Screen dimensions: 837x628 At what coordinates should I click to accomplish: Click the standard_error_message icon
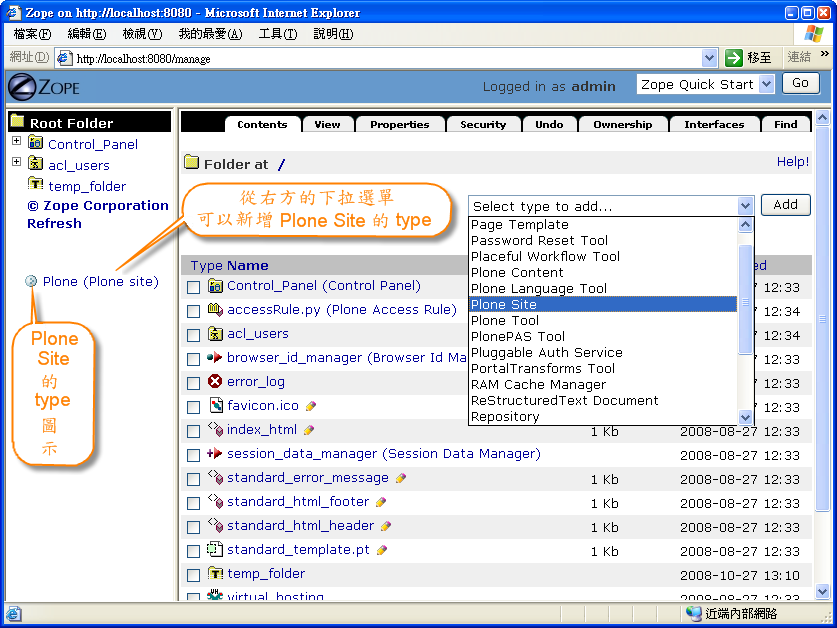click(x=215, y=477)
